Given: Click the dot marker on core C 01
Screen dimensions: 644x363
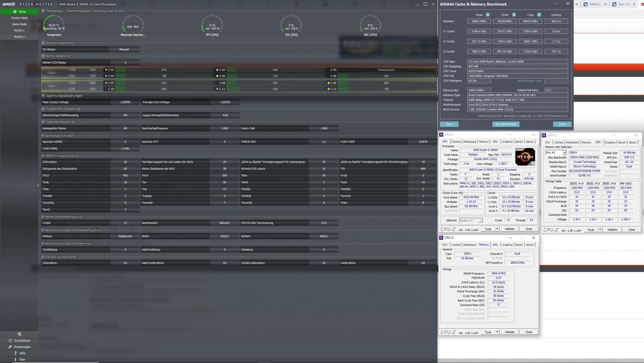Looking at the screenshot, I should (x=106, y=70).
